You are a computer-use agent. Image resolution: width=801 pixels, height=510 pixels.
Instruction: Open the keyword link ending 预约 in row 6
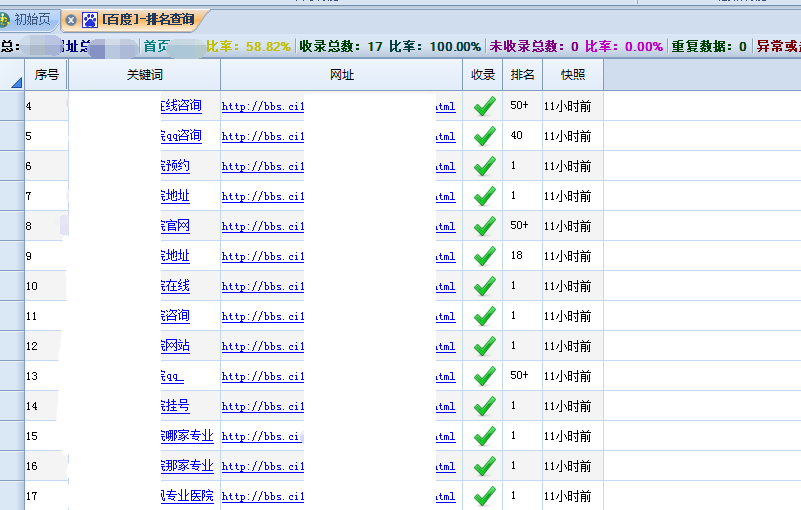(175, 166)
